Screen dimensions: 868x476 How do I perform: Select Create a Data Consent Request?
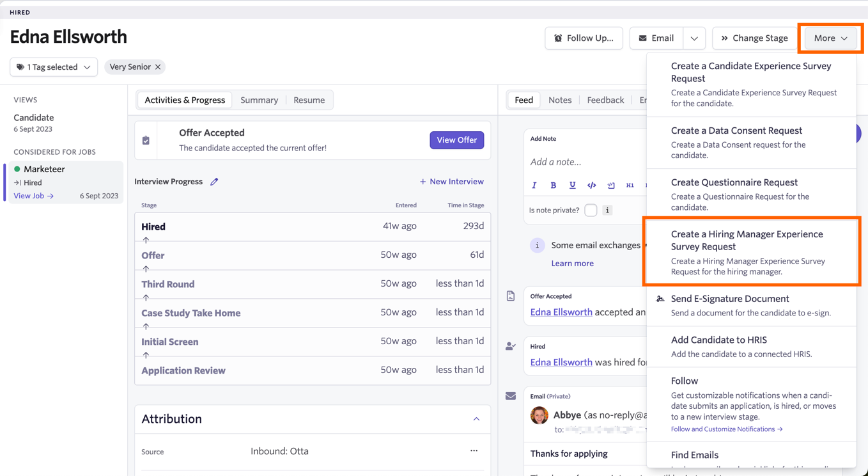pyautogui.click(x=752, y=143)
